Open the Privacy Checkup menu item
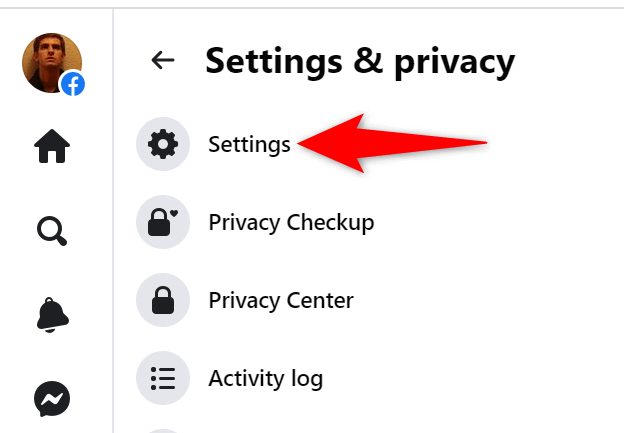 coord(291,222)
